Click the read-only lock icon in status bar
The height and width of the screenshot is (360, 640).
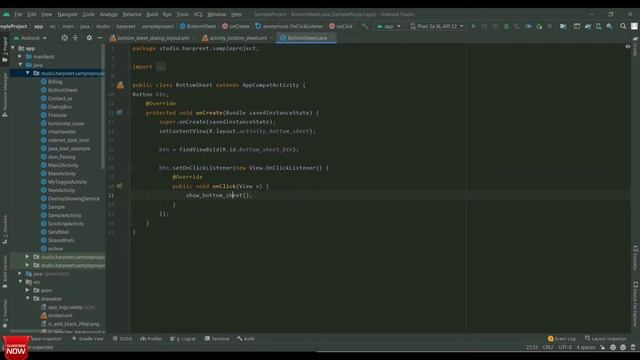click(602, 347)
